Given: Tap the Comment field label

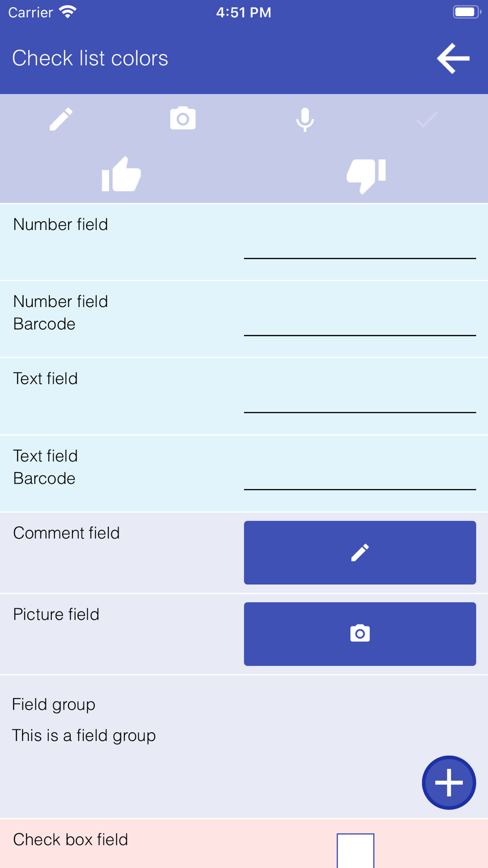Looking at the screenshot, I should (x=66, y=533).
